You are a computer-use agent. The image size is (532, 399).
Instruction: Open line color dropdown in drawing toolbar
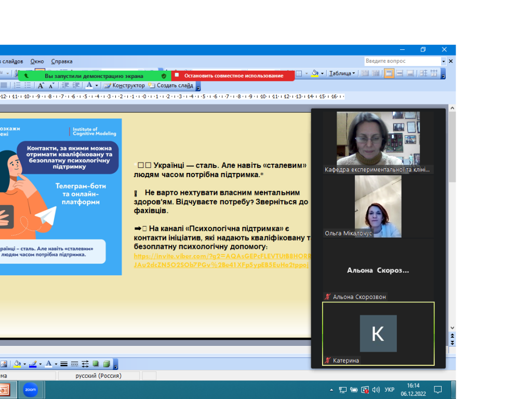point(41,364)
